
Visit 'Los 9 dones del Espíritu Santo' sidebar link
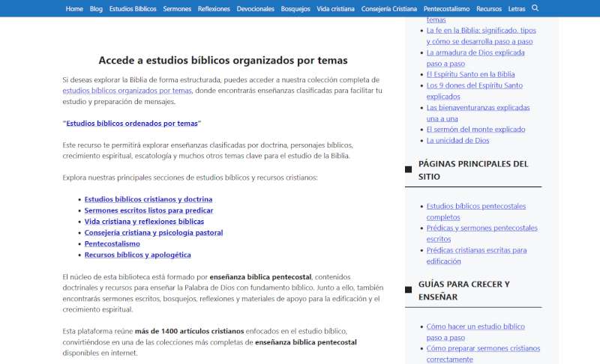pyautogui.click(x=475, y=91)
